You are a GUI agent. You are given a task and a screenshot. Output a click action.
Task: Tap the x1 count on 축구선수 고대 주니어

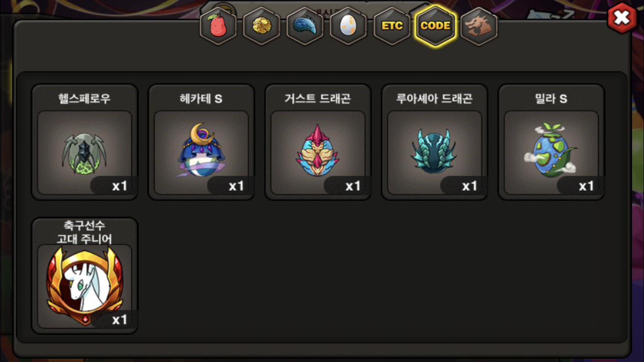[x=119, y=320]
